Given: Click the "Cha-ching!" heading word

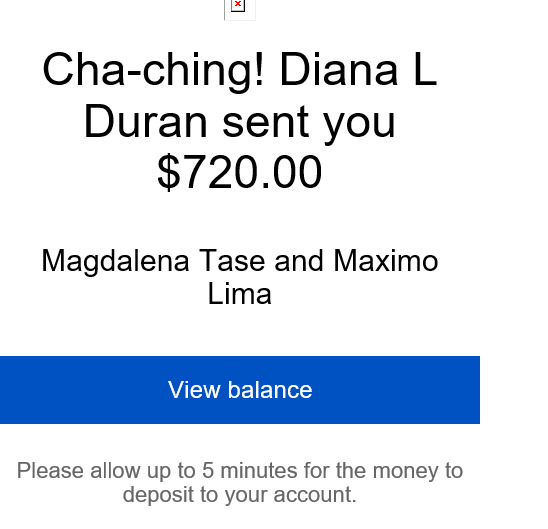Looking at the screenshot, I should [x=154, y=71].
